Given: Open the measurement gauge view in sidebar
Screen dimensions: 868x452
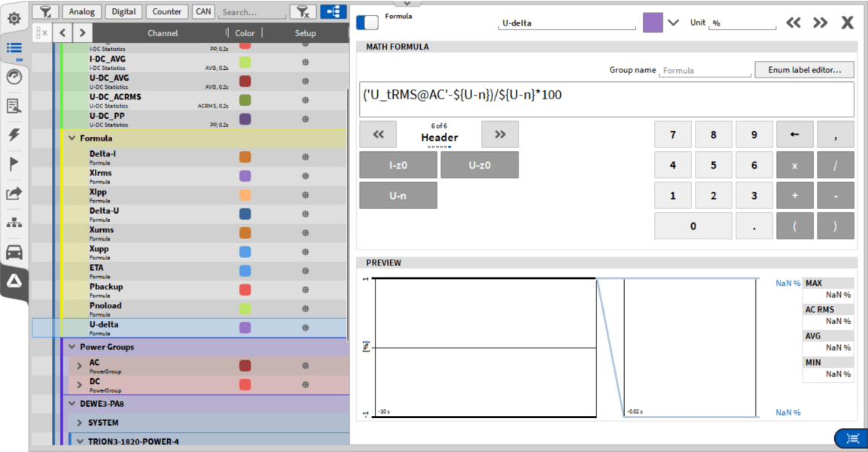Looking at the screenshot, I should click(x=14, y=76).
